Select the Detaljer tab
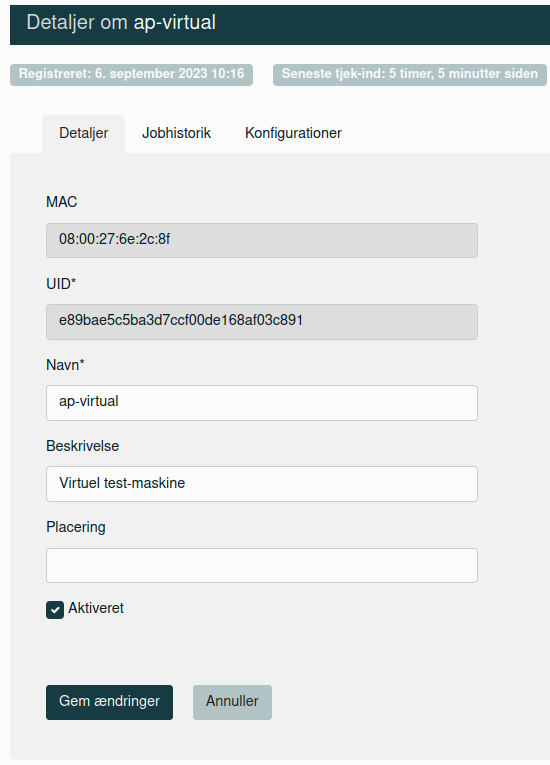The height and width of the screenshot is (765, 550). click(x=83, y=133)
